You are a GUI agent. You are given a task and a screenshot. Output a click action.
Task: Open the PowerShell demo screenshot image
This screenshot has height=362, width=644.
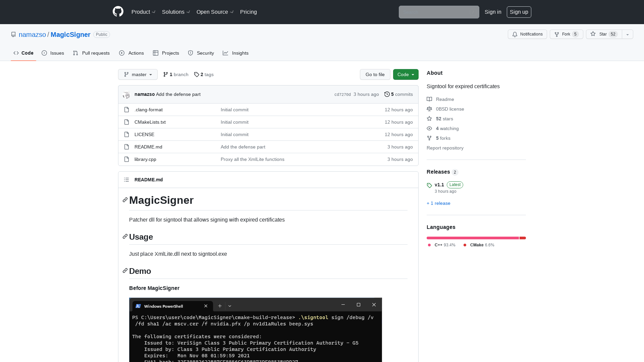click(256, 330)
